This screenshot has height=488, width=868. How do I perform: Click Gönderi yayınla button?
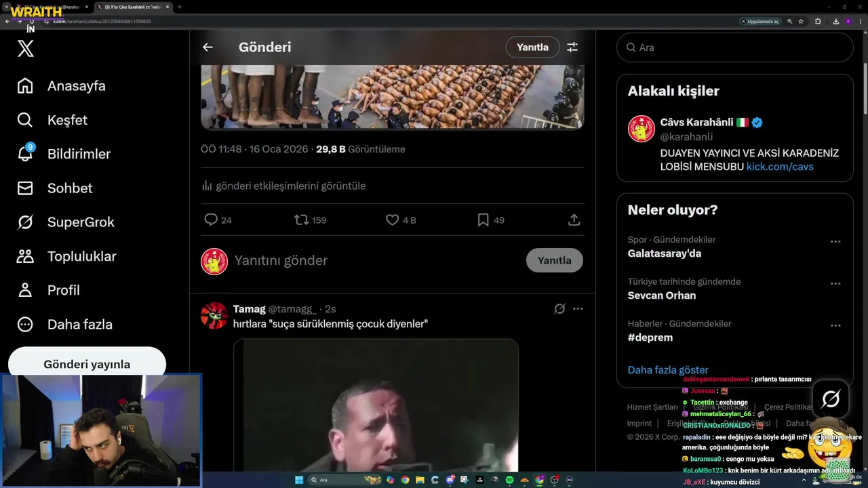pos(87,363)
